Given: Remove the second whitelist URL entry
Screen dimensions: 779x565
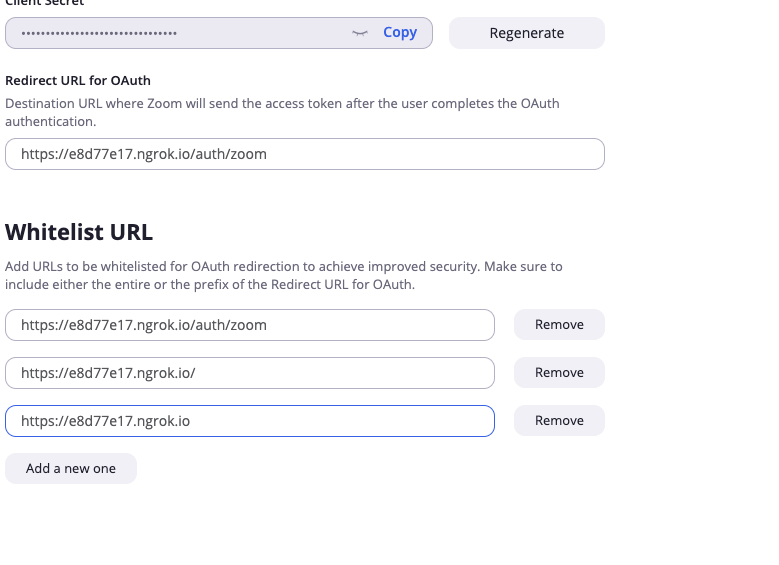Looking at the screenshot, I should click(559, 373).
